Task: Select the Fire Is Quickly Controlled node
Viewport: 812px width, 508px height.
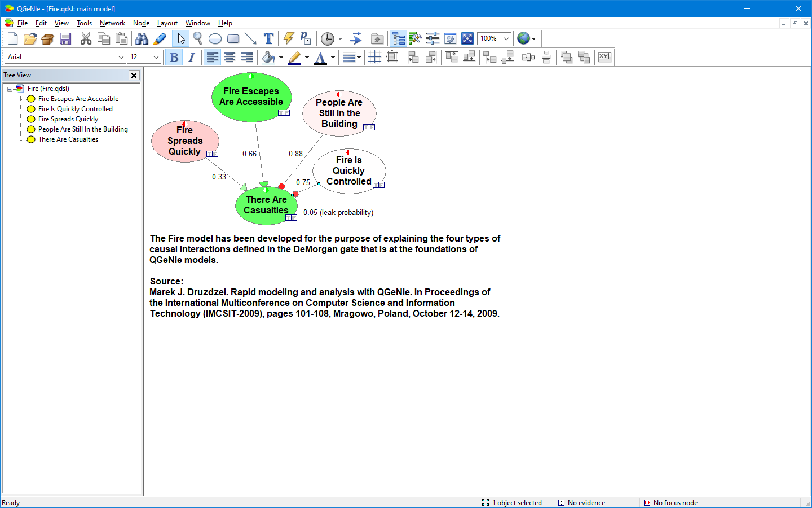Action: point(349,171)
